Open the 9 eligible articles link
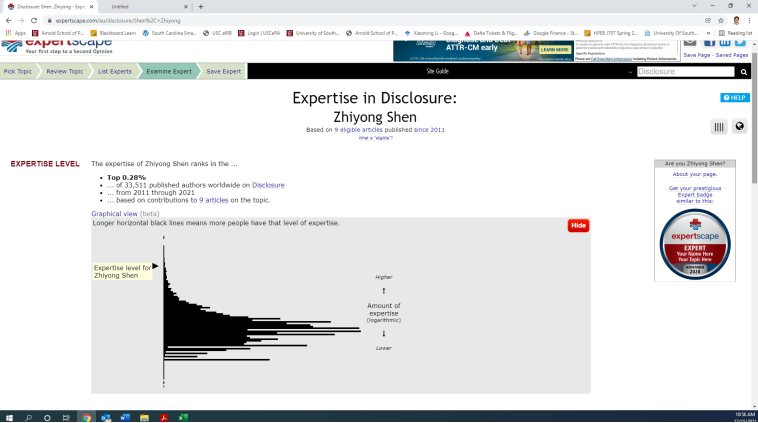Screen dimensions: 758x423 pos(358,130)
